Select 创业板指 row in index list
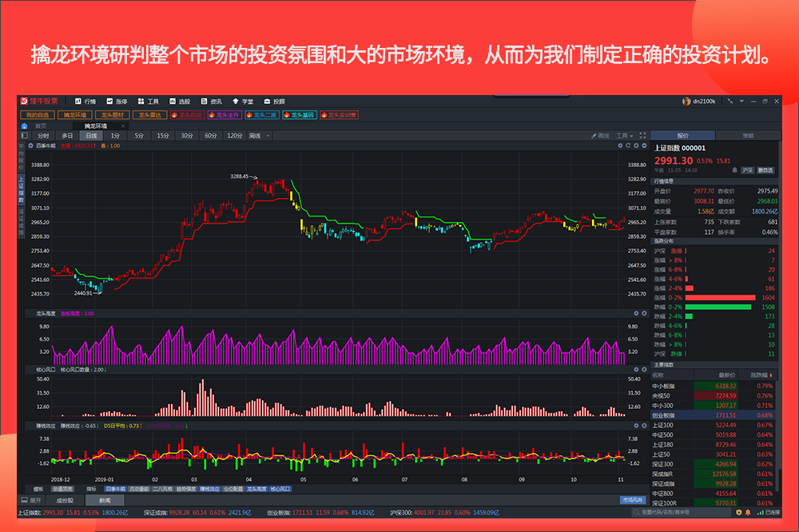The height and width of the screenshot is (532, 799). [713, 415]
